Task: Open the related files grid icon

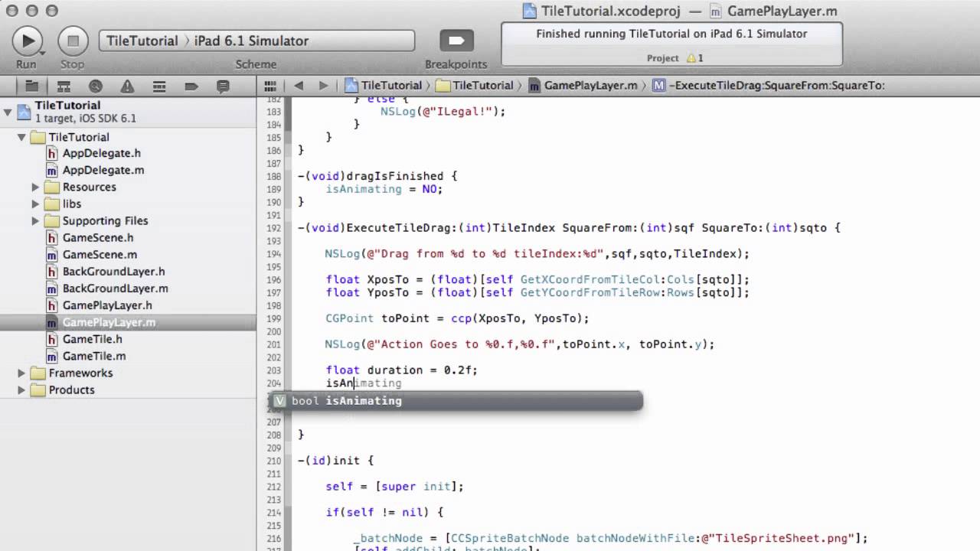Action: [269, 86]
